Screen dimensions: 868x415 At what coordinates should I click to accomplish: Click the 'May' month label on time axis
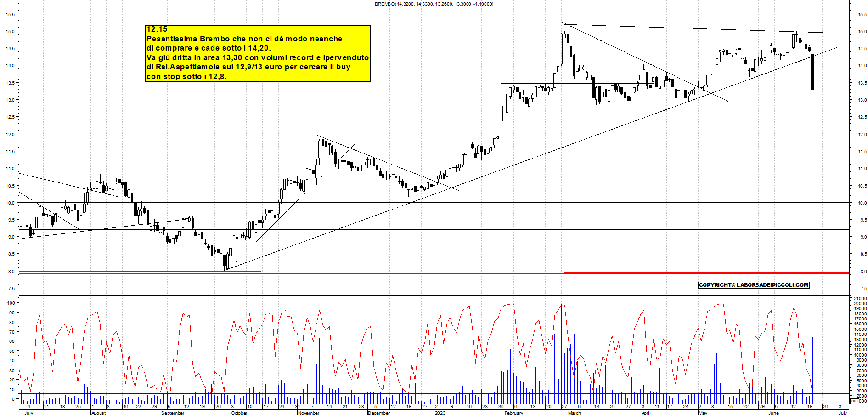click(703, 413)
